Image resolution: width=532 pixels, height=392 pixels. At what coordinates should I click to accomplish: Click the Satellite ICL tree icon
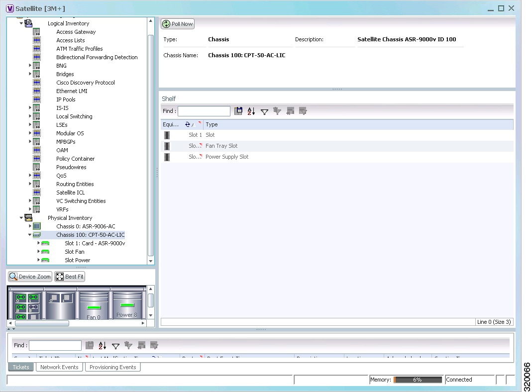[37, 193]
